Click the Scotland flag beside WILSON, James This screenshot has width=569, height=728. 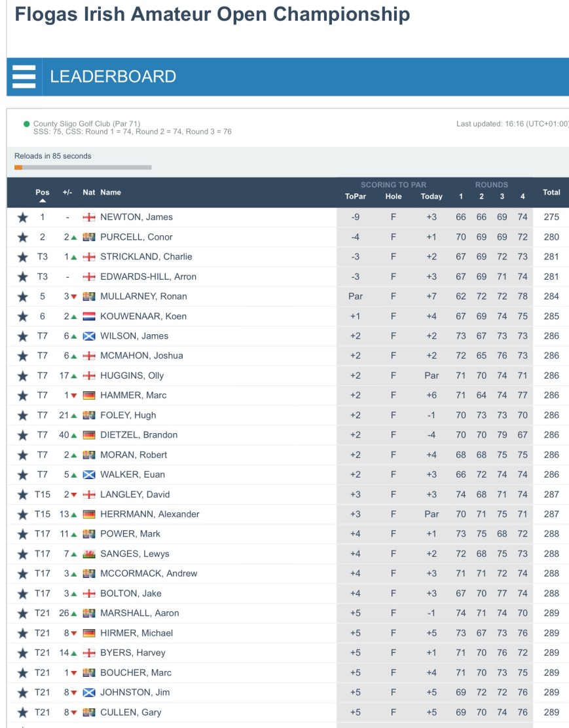pyautogui.click(x=89, y=336)
